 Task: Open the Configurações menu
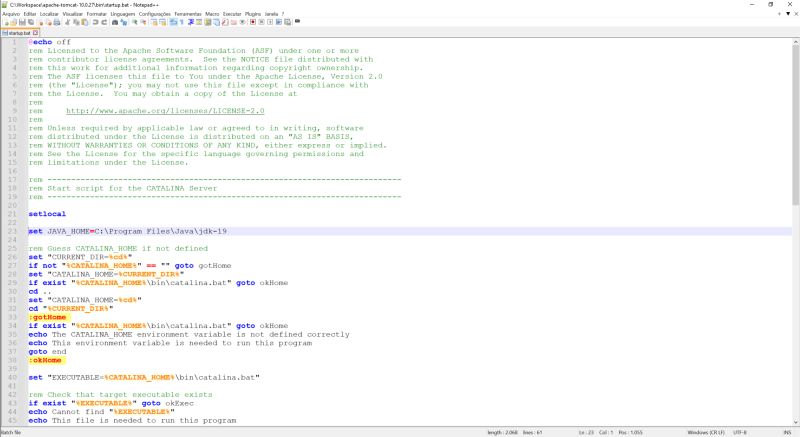click(155, 14)
